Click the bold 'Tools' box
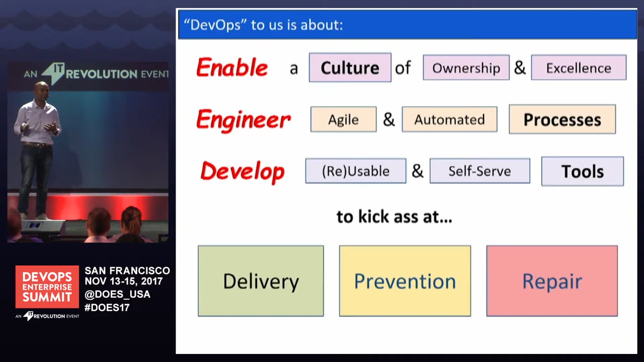Viewport: 644px width, 362px height. (x=583, y=171)
